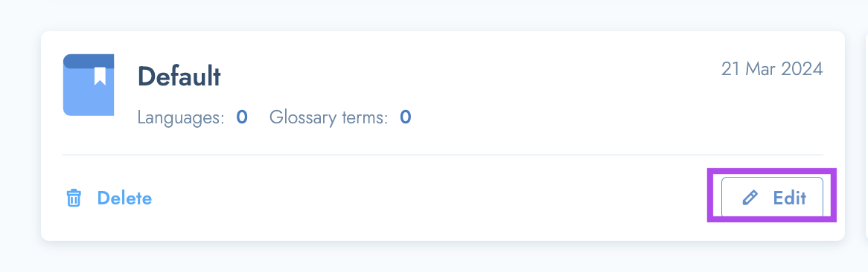Viewport: 868px width, 272px height.
Task: Click the Languages count value 0
Action: (242, 117)
